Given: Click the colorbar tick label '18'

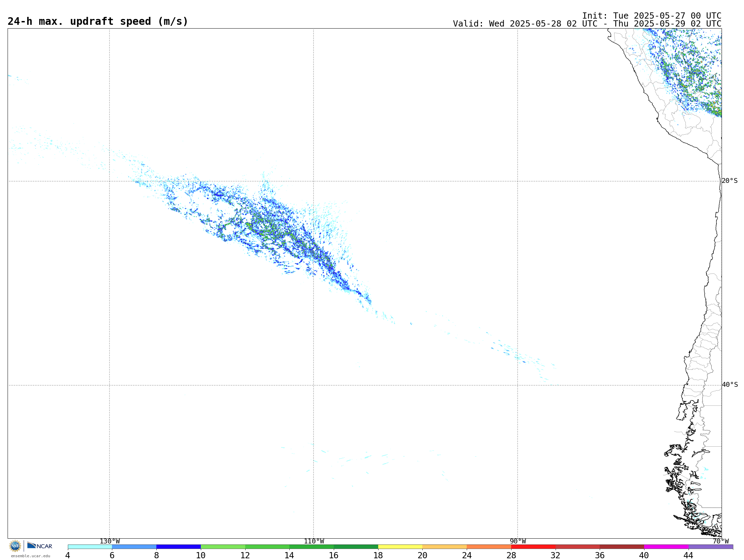Looking at the screenshot, I should [378, 556].
